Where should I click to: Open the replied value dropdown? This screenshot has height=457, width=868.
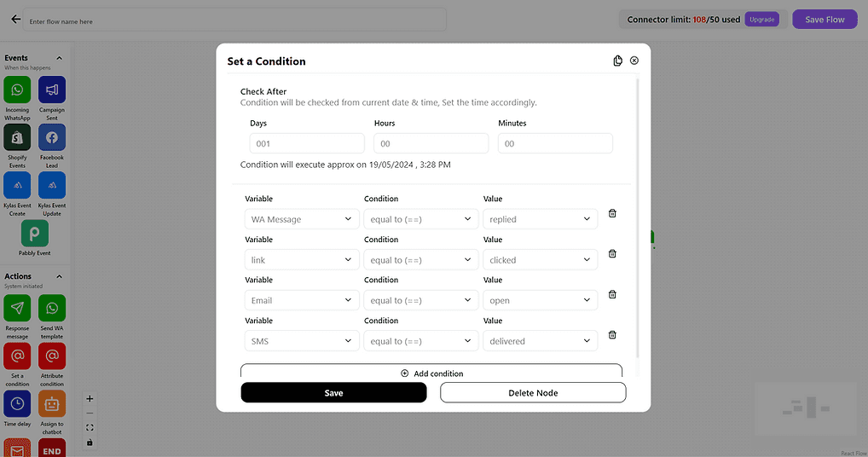tap(541, 219)
